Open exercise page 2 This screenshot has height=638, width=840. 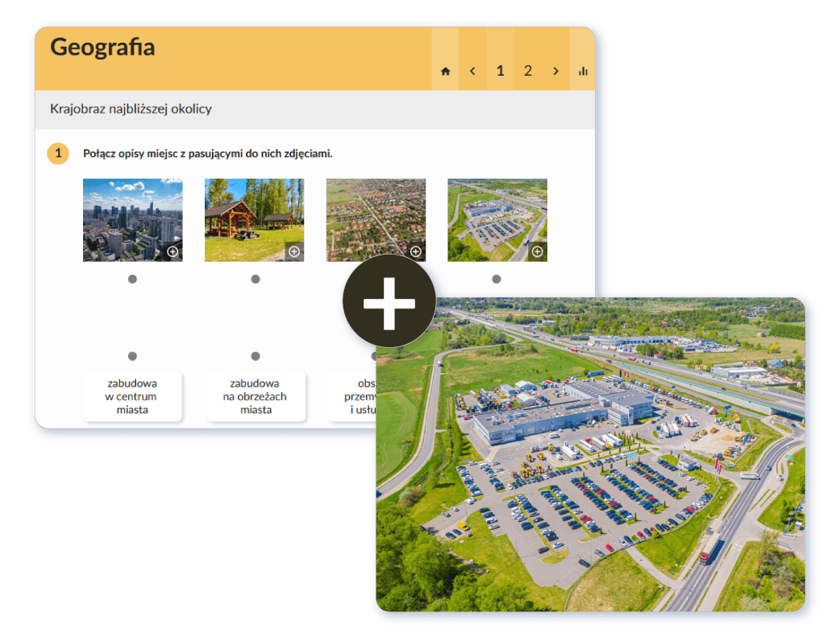pyautogui.click(x=528, y=71)
